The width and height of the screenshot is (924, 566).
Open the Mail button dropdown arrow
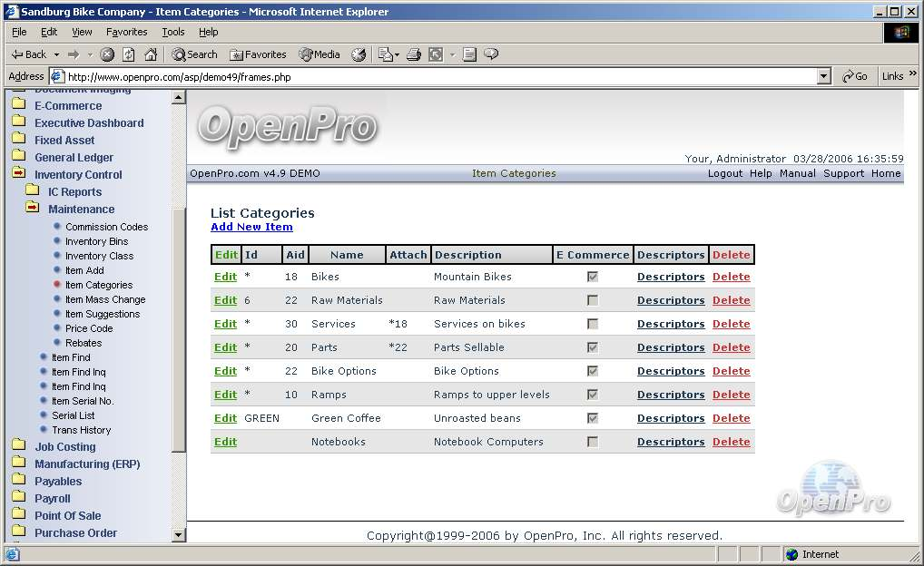click(x=397, y=54)
